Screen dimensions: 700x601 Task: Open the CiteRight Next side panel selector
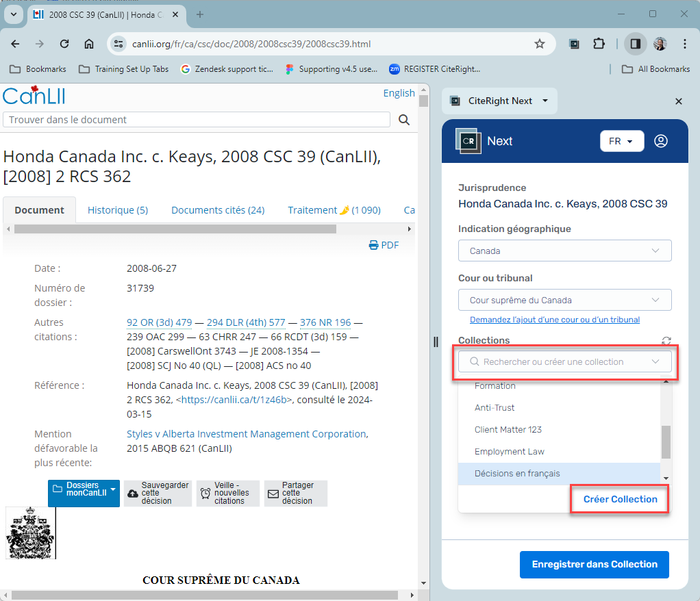tap(499, 101)
